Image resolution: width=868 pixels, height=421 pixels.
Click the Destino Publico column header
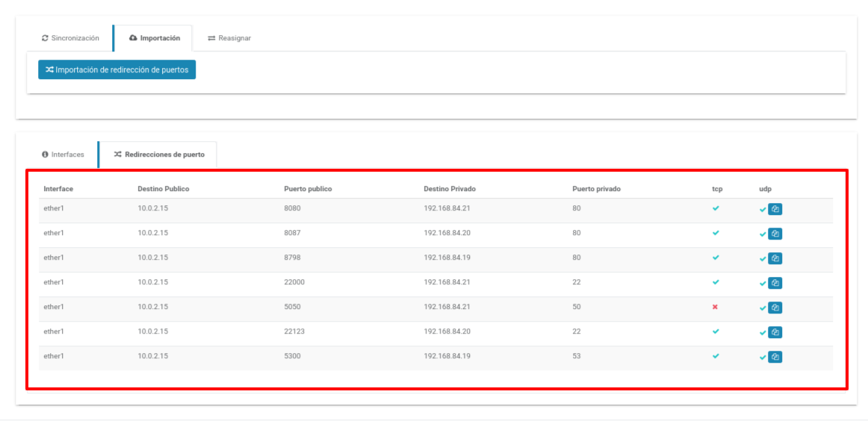pos(164,189)
